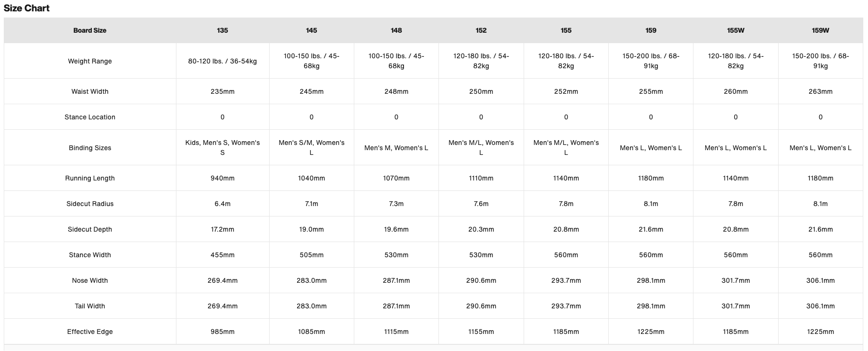Click the Kids, Men's S binding cell
868x351 pixels.
click(x=222, y=148)
